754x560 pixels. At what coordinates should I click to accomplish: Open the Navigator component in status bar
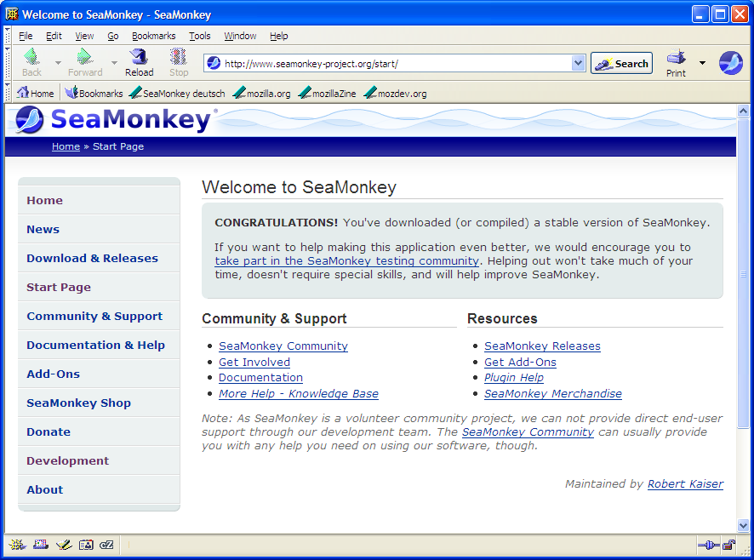click(17, 545)
